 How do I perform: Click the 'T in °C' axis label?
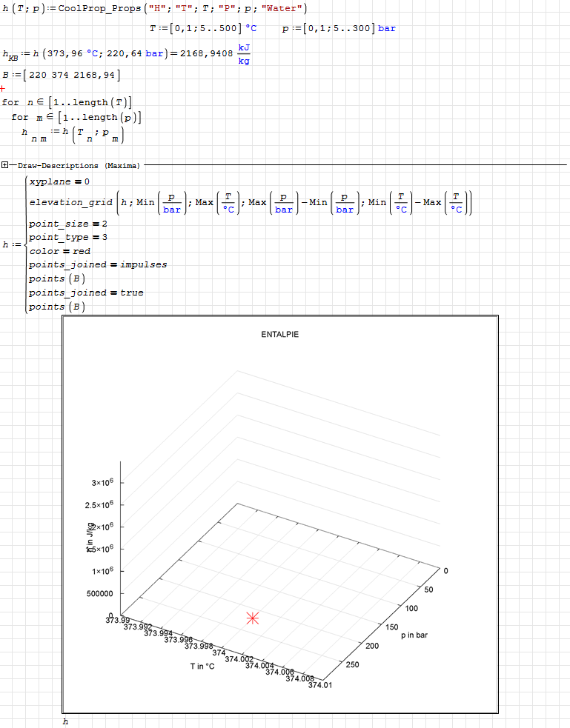tap(202, 667)
